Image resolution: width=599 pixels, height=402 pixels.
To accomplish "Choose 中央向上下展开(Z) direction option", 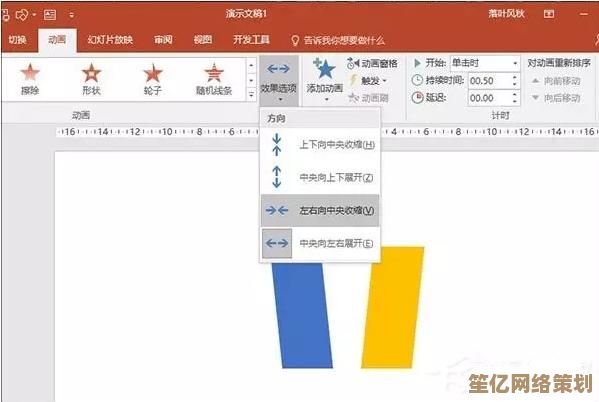I will (320, 178).
